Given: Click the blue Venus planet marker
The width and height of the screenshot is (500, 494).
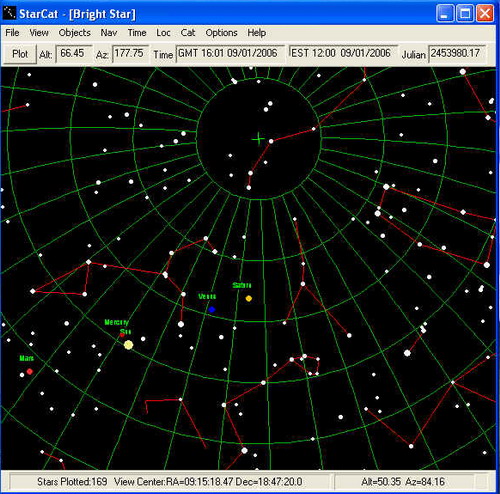Looking at the screenshot, I should pyautogui.click(x=212, y=309).
